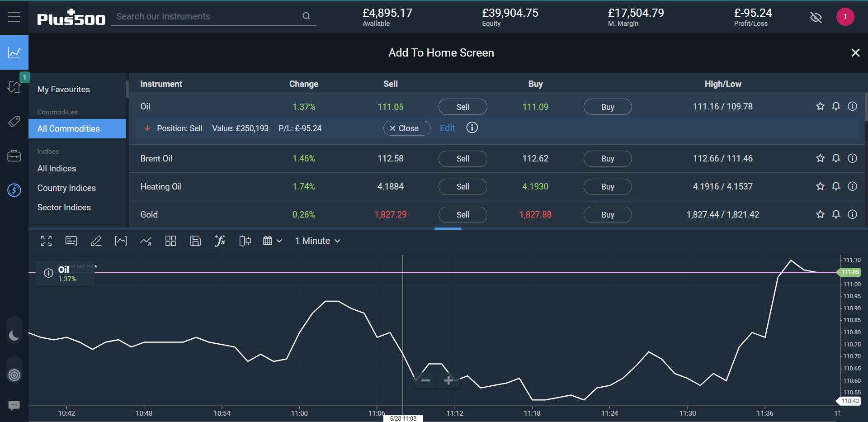Viewport: 868px width, 422px height.
Task: Save the chart layout
Action: click(x=195, y=241)
